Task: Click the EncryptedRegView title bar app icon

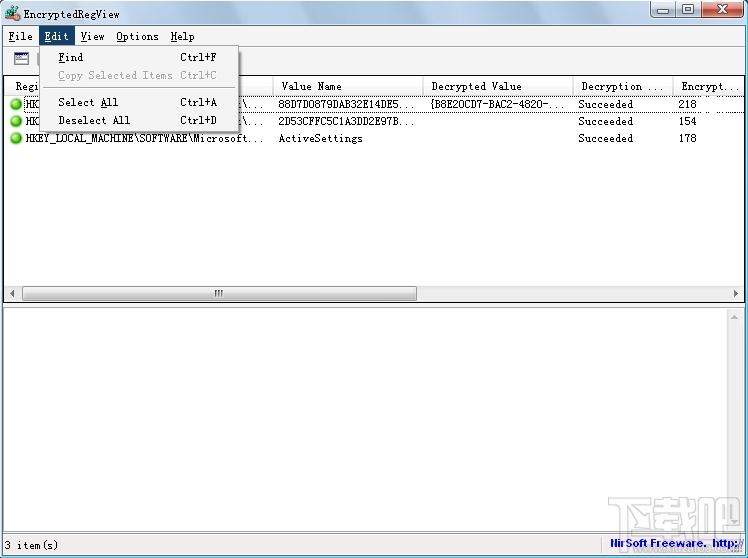Action: 12,13
